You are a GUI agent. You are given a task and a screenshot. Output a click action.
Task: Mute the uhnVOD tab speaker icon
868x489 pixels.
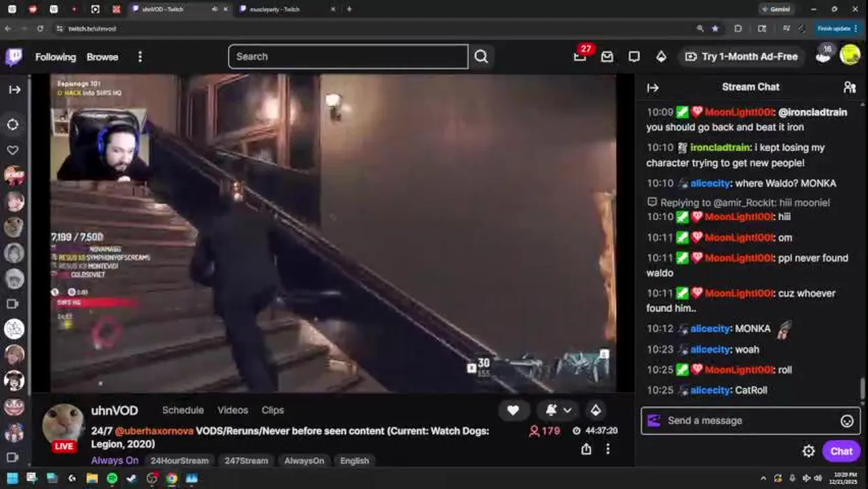[x=215, y=10]
